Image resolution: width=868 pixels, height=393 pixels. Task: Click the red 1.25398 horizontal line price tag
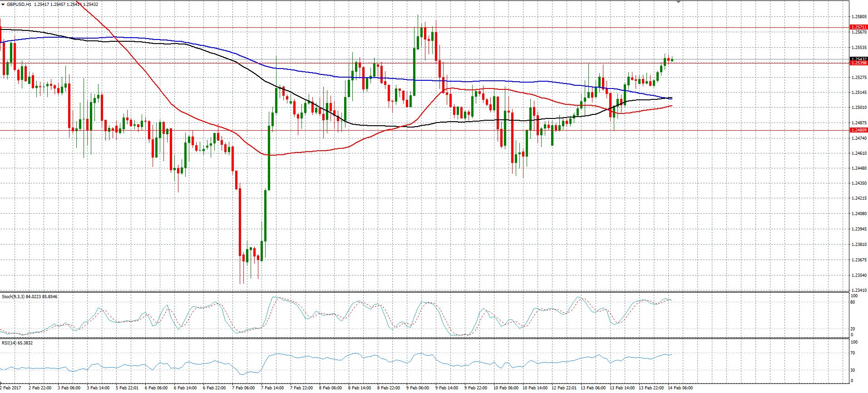point(858,63)
